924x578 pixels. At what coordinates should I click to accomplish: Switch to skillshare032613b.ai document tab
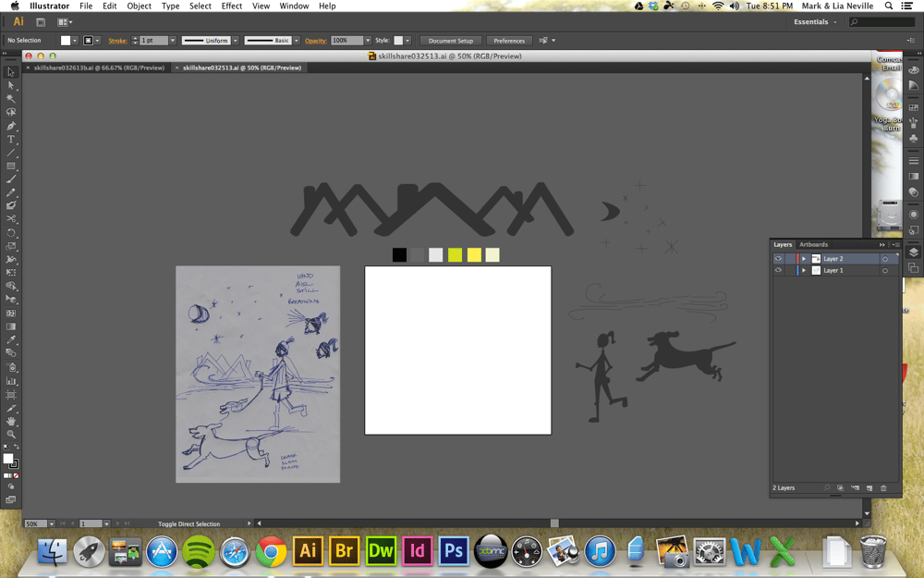(x=99, y=68)
